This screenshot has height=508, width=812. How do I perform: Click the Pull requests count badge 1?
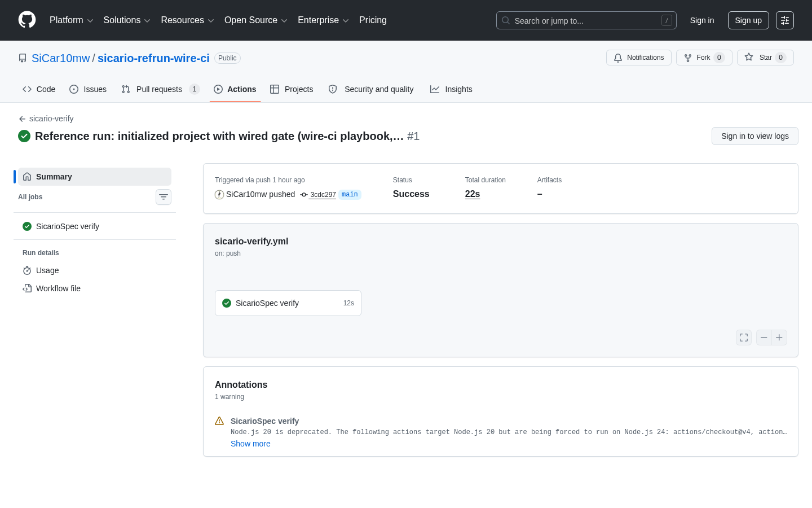[195, 89]
